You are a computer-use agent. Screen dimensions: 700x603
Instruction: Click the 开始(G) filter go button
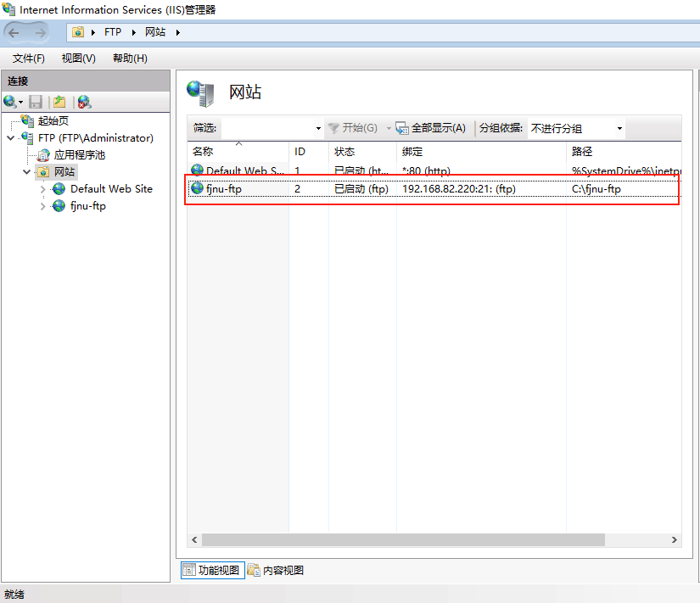[x=353, y=128]
